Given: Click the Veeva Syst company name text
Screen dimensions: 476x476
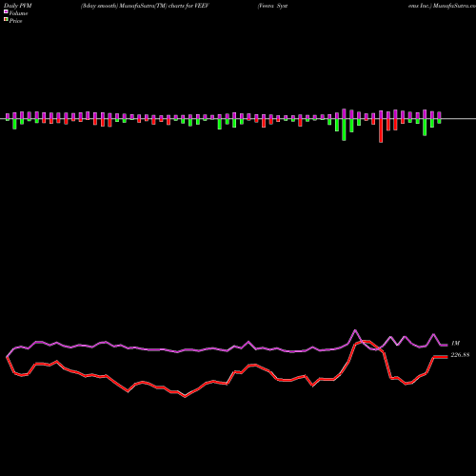Looking at the screenshot, I should [x=272, y=6].
